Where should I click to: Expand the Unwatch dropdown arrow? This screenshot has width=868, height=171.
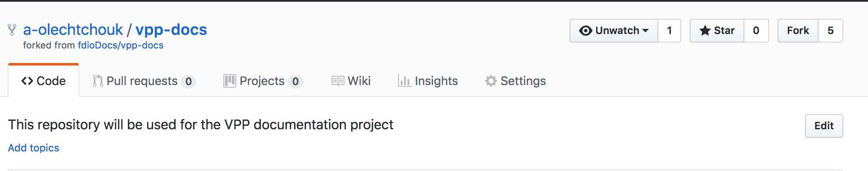tap(645, 31)
